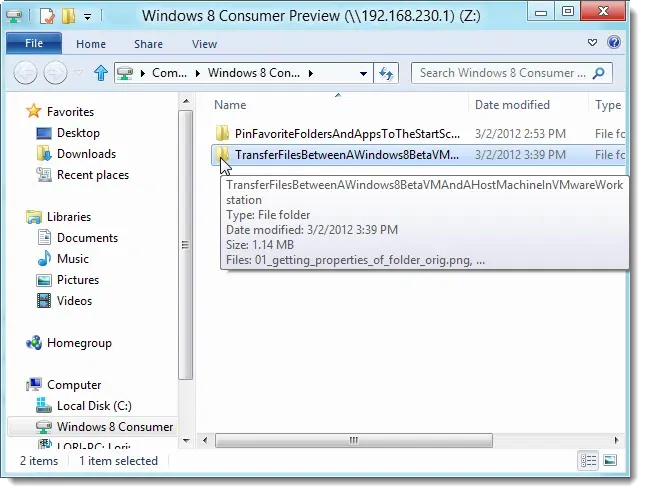645x493 pixels.
Task: Select Libraries in navigation pane
Action: [x=69, y=217]
